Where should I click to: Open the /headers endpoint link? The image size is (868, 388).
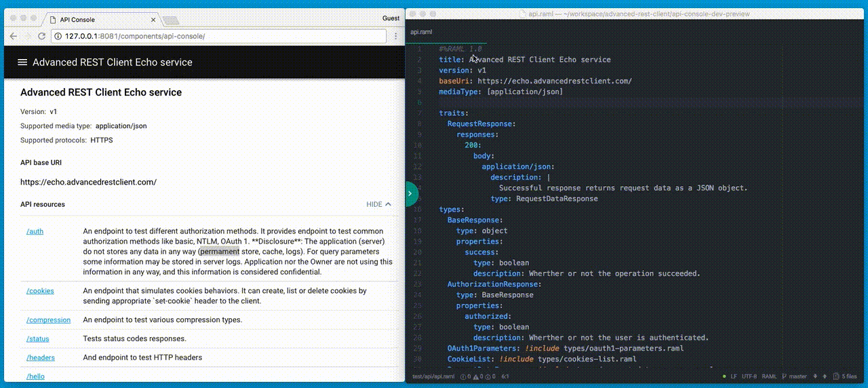41,357
